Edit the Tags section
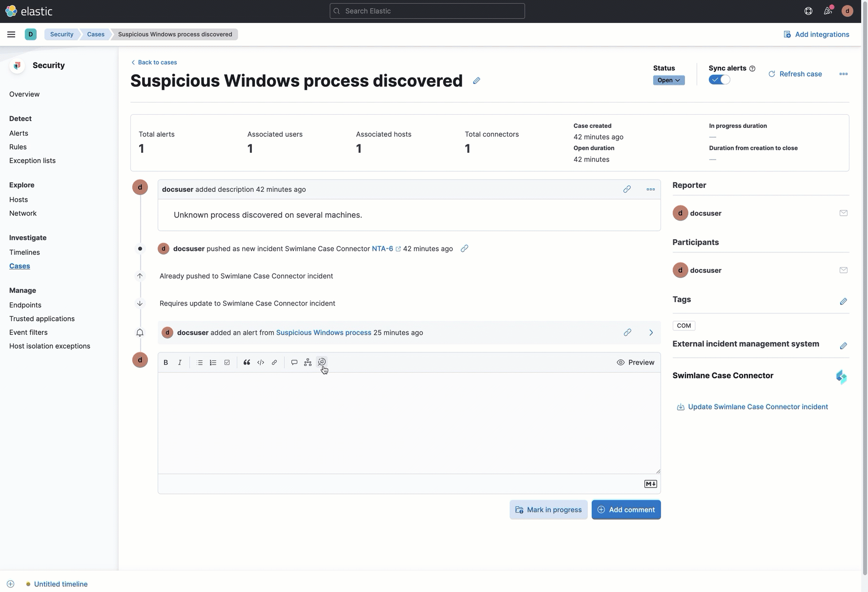 pyautogui.click(x=844, y=301)
